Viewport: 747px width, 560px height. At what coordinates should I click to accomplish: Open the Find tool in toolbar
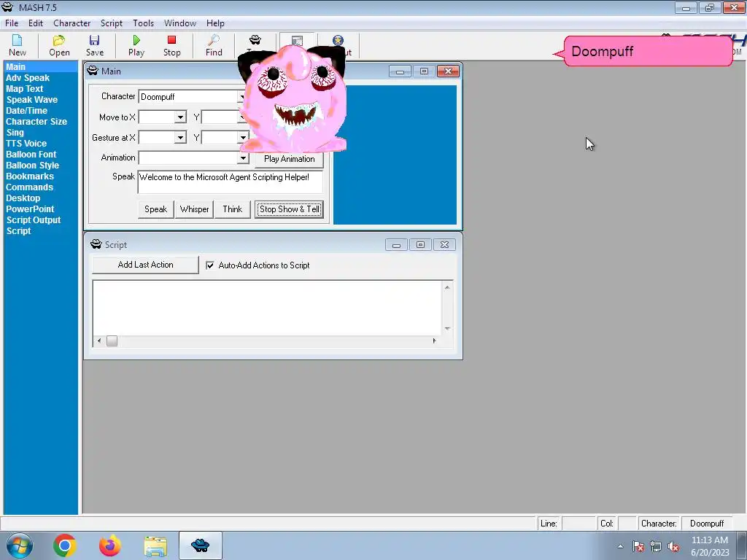(214, 46)
